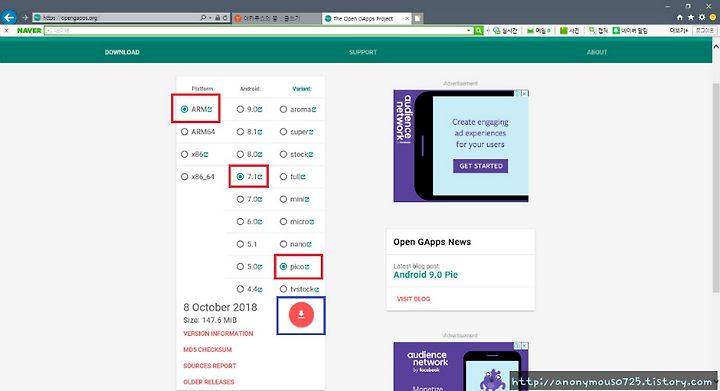Select the stock variant radio button
The height and width of the screenshot is (391, 720).
[283, 154]
